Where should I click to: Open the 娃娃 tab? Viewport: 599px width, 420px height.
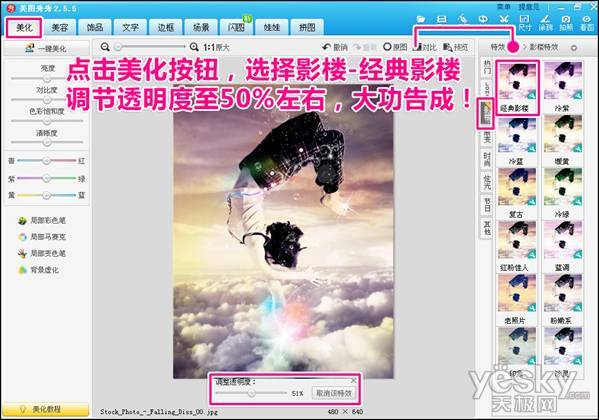tap(272, 28)
